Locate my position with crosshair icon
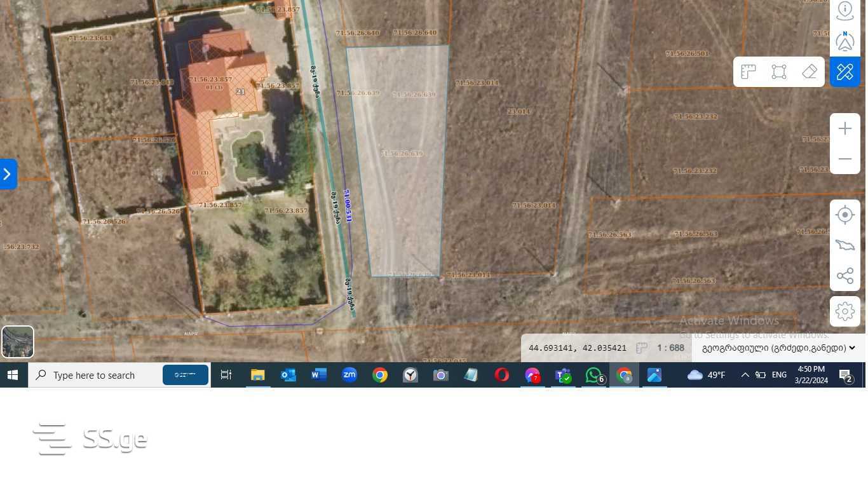The width and height of the screenshot is (868, 488). [844, 215]
